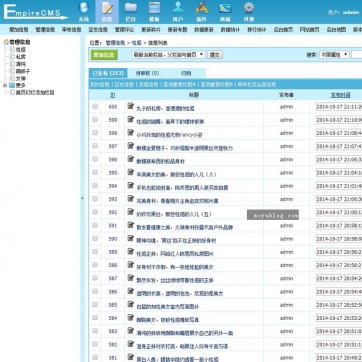
Task: Tick the checkbox for row 594
Action: [95, 185]
